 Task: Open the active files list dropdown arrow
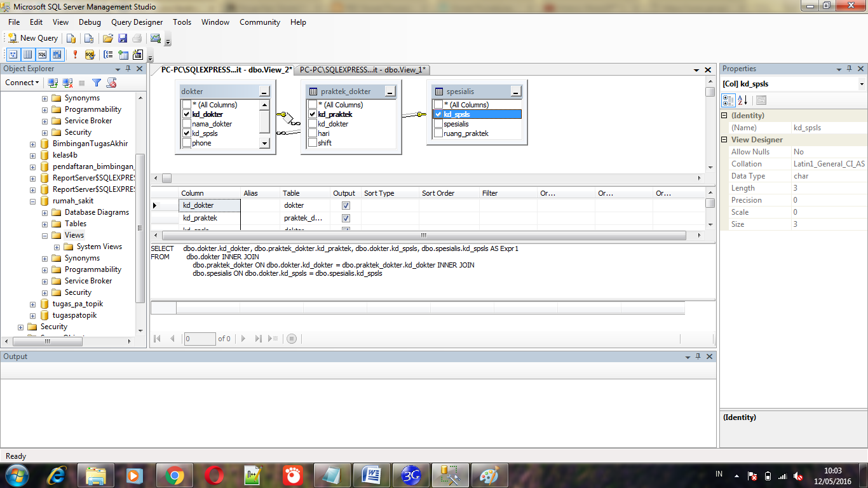coord(697,70)
